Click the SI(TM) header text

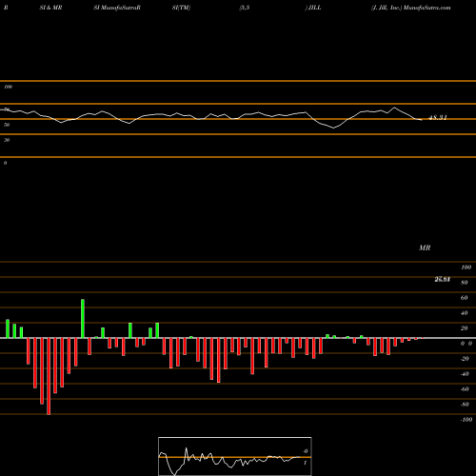pyautogui.click(x=181, y=8)
